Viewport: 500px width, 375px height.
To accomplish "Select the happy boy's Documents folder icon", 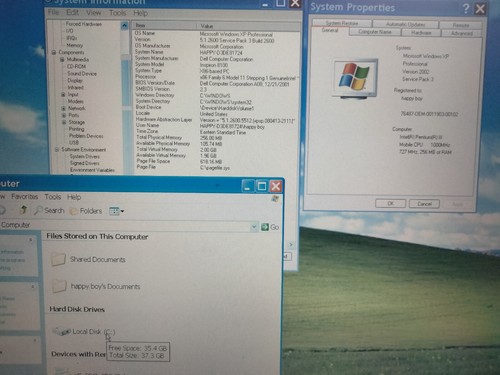I will pyautogui.click(x=59, y=286).
